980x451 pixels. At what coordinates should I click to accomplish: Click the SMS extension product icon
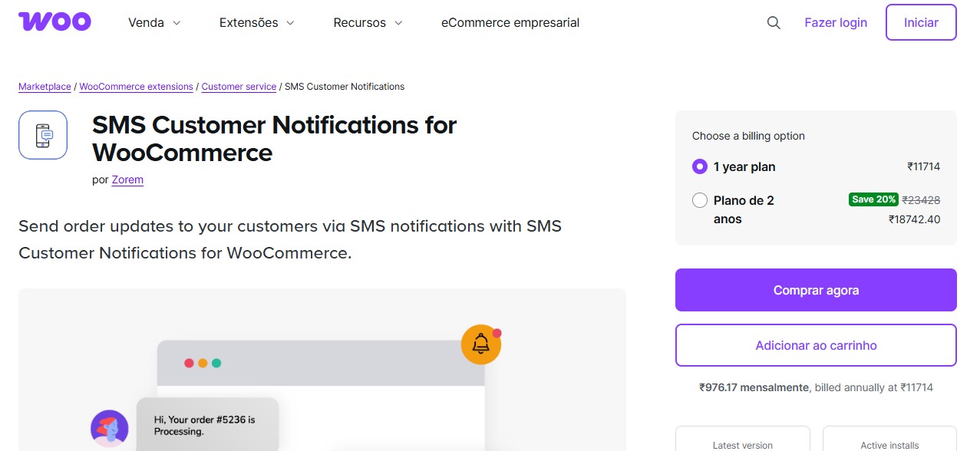point(42,134)
